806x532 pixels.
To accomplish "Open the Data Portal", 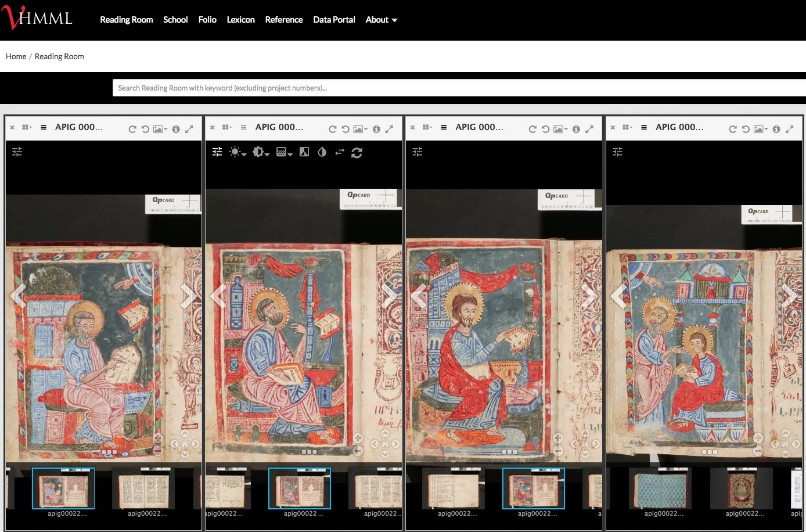I will pyautogui.click(x=334, y=20).
